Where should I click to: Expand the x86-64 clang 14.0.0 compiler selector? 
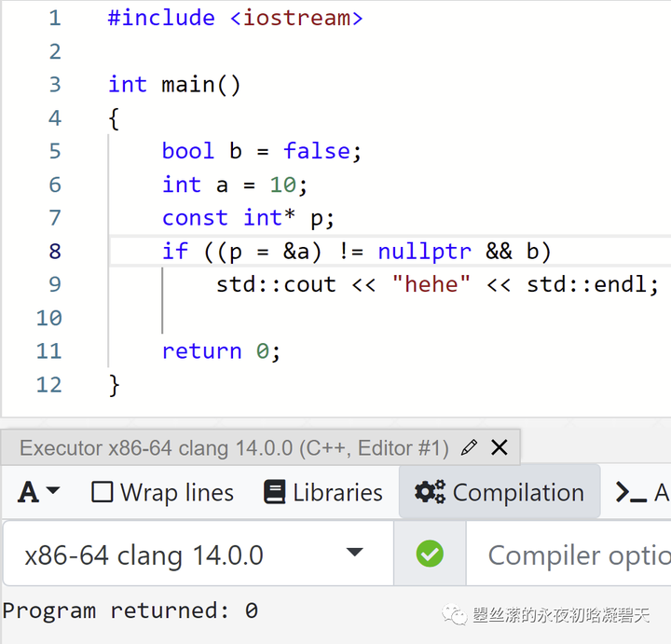coord(354,554)
